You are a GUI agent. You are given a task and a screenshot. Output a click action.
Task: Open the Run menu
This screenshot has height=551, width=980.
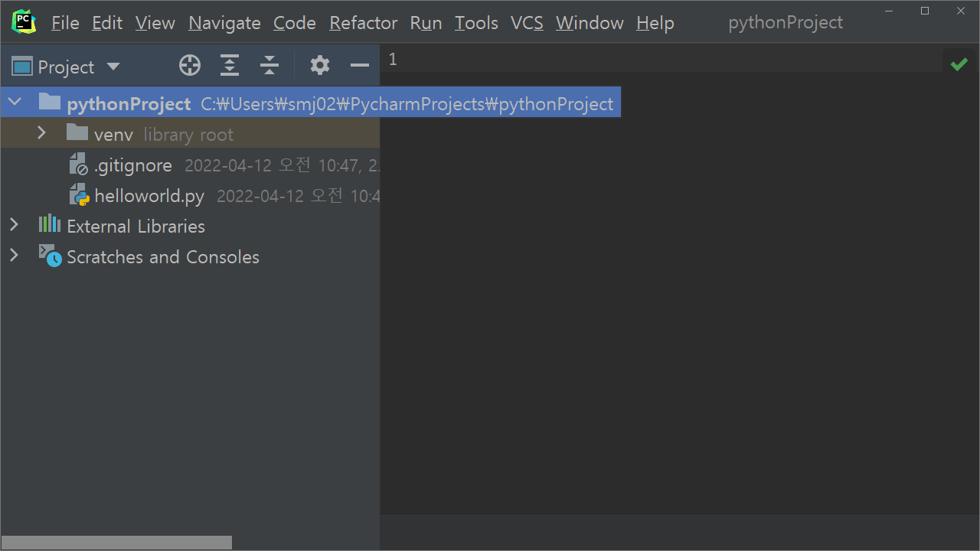(x=426, y=24)
